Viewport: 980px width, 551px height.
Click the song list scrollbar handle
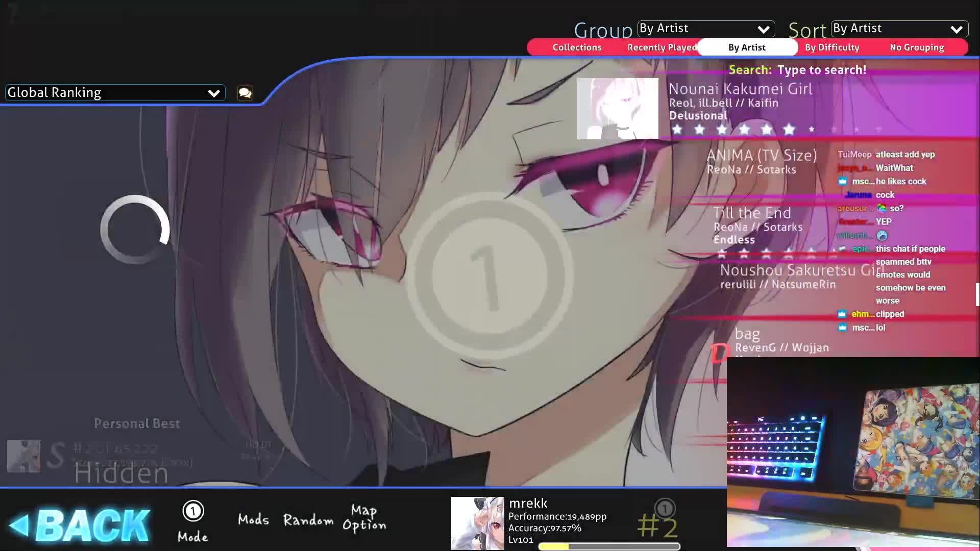[977, 294]
